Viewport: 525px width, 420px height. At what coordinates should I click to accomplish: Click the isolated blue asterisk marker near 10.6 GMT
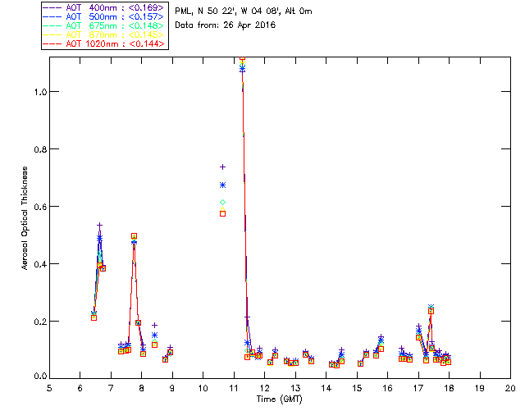222,185
